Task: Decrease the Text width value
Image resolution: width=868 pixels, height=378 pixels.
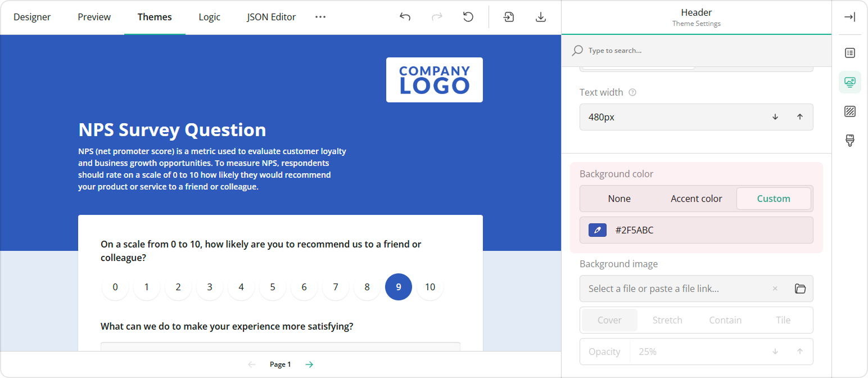Action: (775, 117)
